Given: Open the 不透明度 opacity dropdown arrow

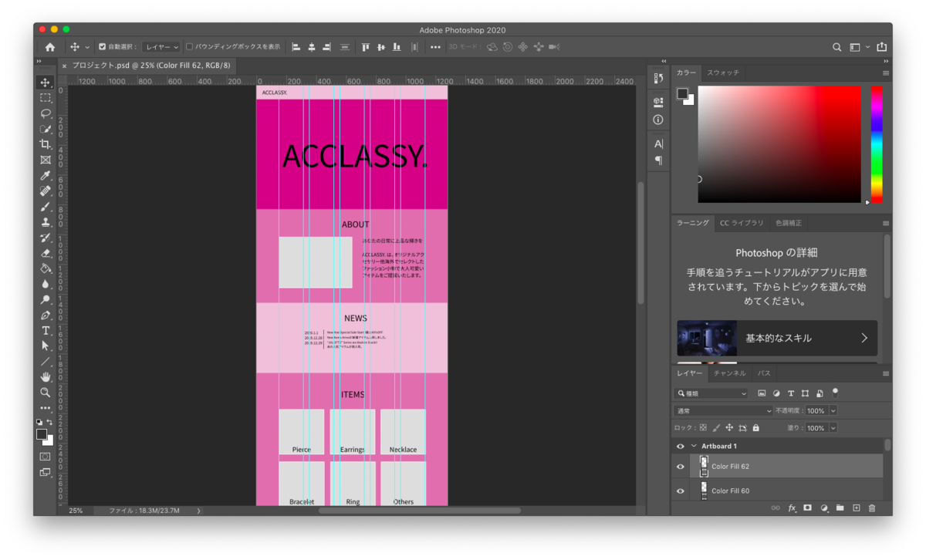Looking at the screenshot, I should point(833,411).
